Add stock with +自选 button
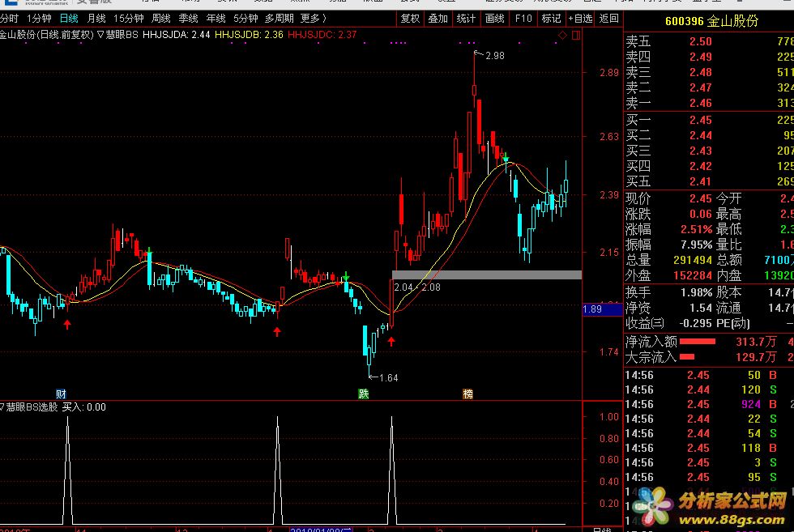The height and width of the screenshot is (532, 794). 580,19
